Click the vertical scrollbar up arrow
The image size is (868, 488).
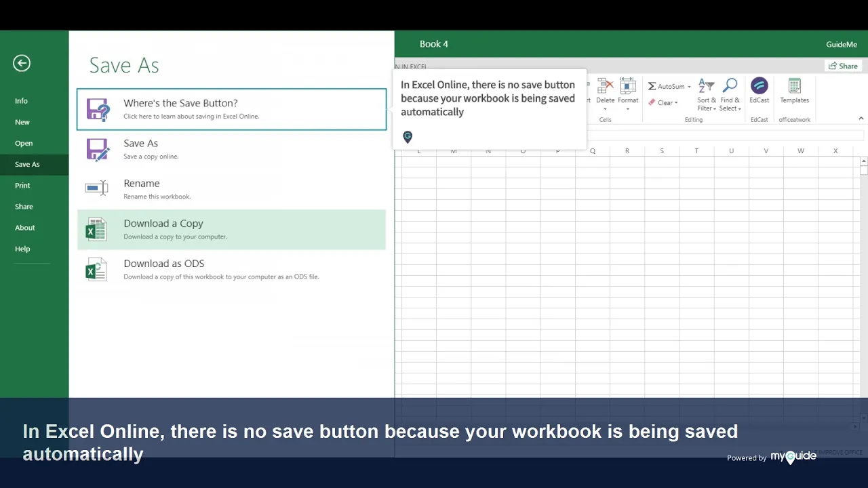pos(864,161)
